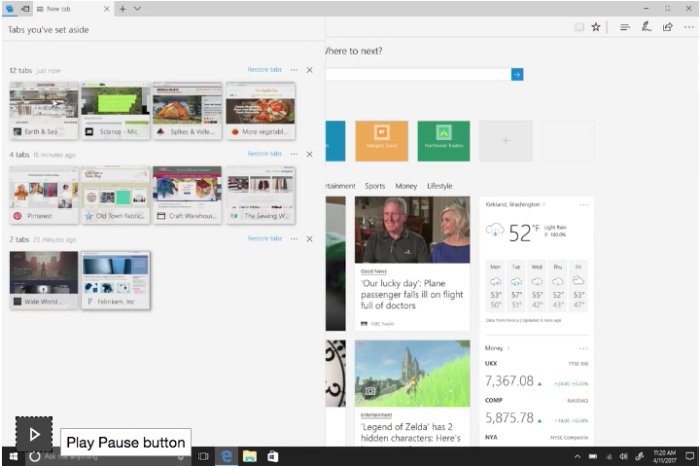This screenshot has height=466, width=700.
Task: Select the Sports news category
Action: click(x=375, y=186)
